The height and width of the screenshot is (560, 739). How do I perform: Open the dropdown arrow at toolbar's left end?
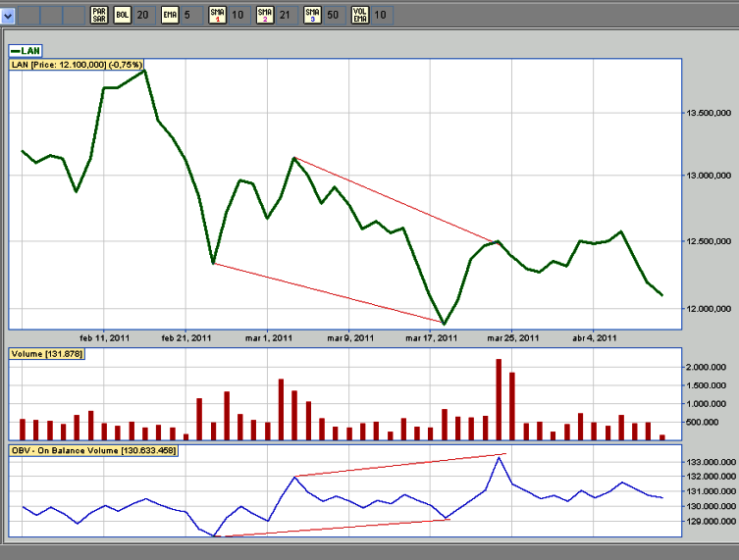[x=9, y=15]
